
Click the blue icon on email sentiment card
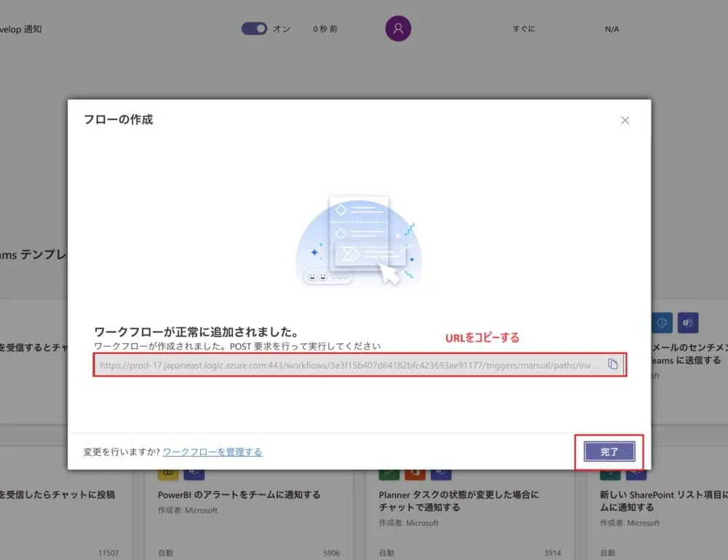(x=662, y=323)
